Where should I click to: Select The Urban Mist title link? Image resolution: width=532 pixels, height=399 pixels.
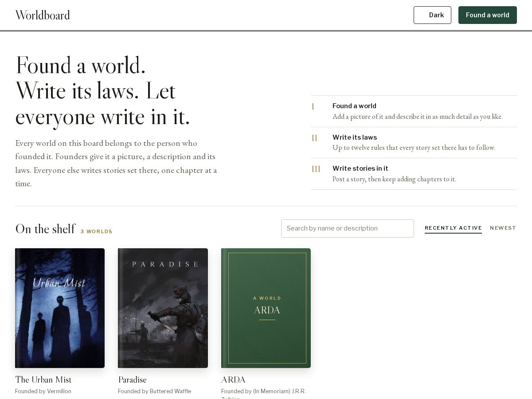point(43,379)
